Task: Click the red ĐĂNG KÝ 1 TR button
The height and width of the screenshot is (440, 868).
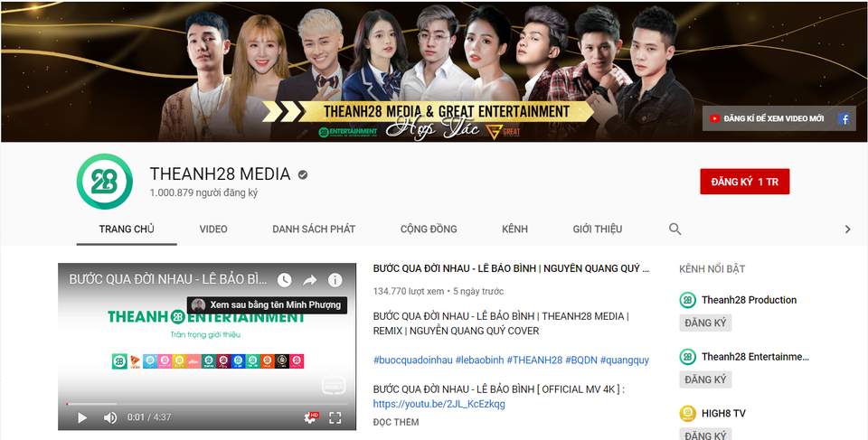Action: (x=744, y=182)
